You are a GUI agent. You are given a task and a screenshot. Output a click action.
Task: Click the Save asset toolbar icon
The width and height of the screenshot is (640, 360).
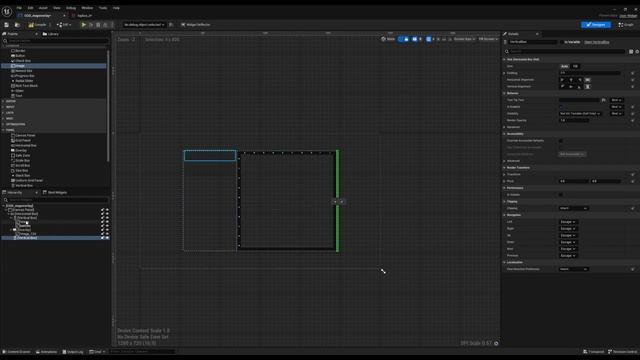pyautogui.click(x=7, y=25)
